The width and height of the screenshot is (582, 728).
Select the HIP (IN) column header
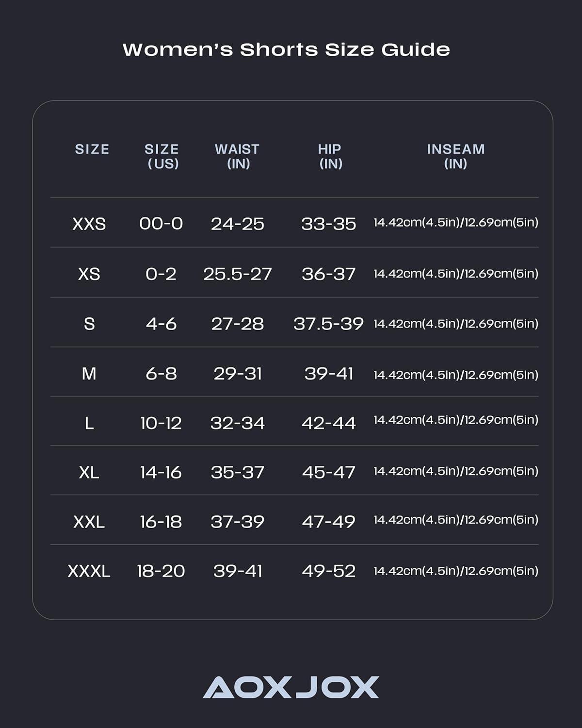(330, 156)
